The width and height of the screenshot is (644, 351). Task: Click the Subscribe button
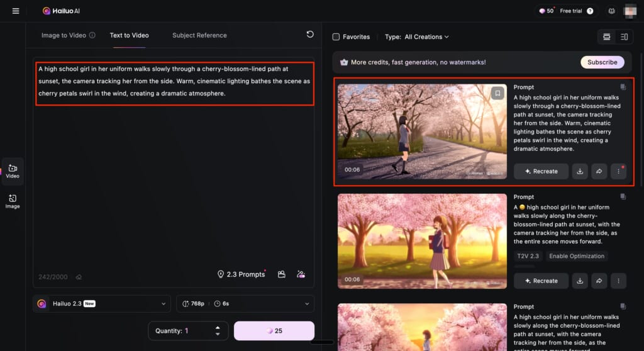(602, 62)
